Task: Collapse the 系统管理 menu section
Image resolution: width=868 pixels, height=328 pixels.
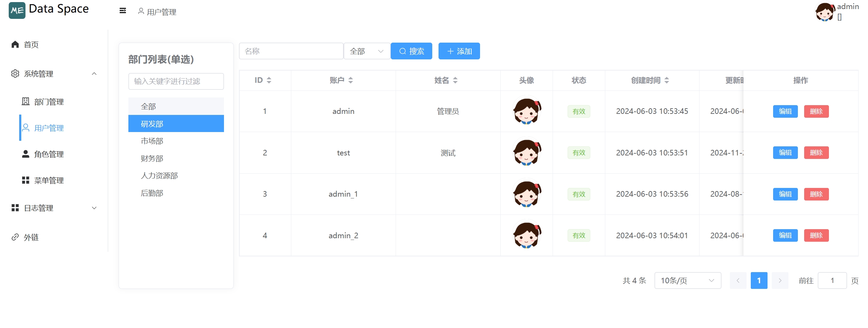Action: coord(94,74)
